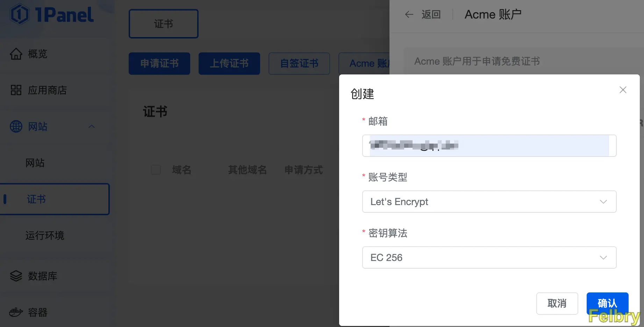Toggle the select-all checkbox in table header
Image resolution: width=644 pixels, height=327 pixels.
[156, 170]
